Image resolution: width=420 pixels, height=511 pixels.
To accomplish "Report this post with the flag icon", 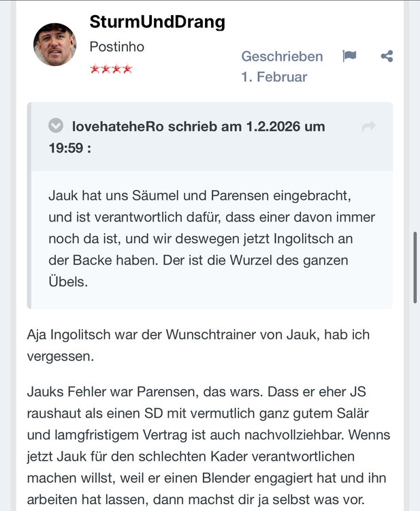I will point(349,56).
